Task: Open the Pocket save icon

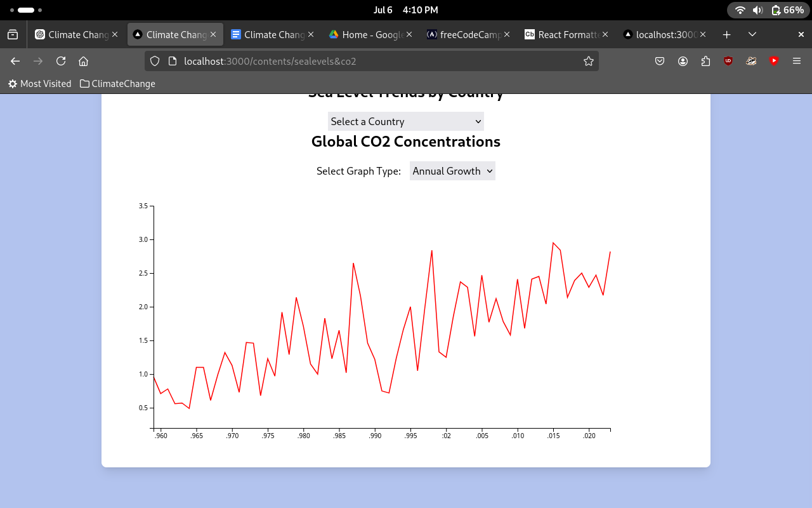Action: pos(660,61)
